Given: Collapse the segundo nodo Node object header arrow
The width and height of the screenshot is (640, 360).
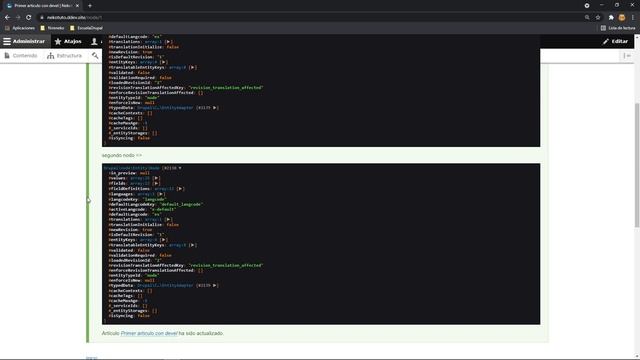Looking at the screenshot, I should click(180, 168).
